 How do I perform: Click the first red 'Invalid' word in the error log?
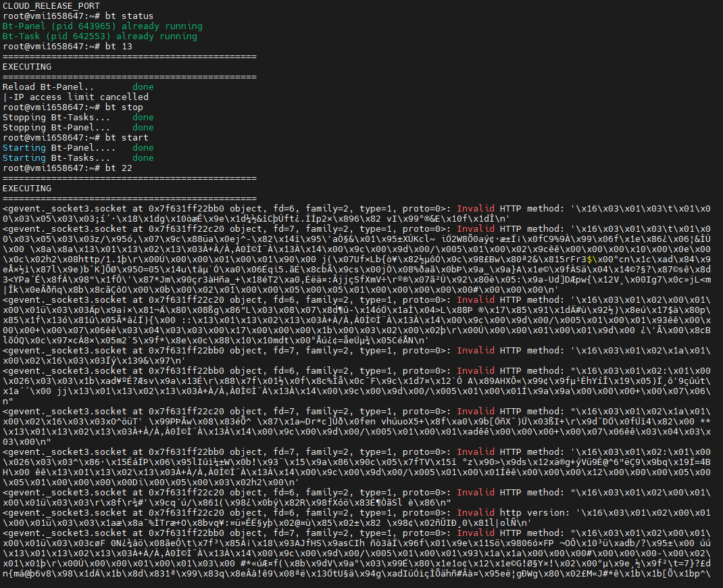(476, 209)
